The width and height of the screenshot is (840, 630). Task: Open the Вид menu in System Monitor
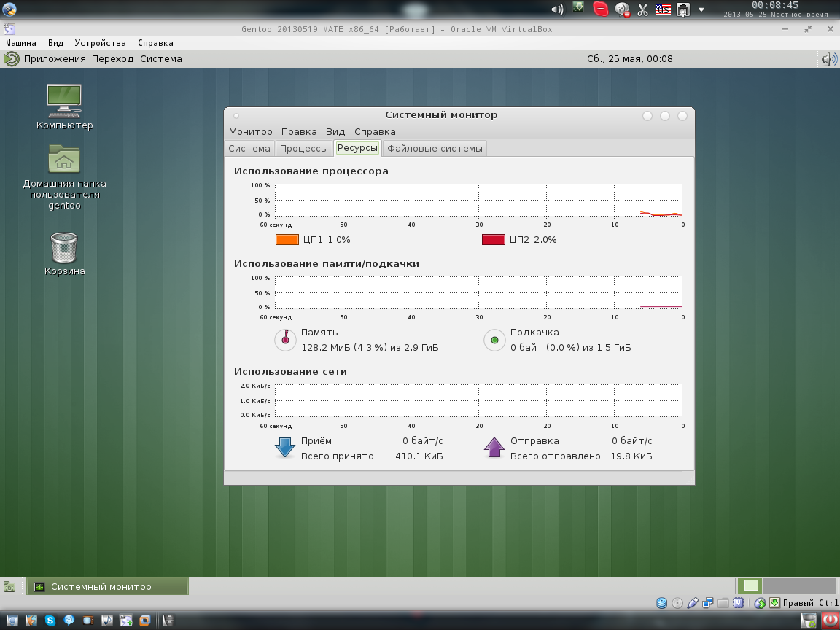pyautogui.click(x=335, y=132)
